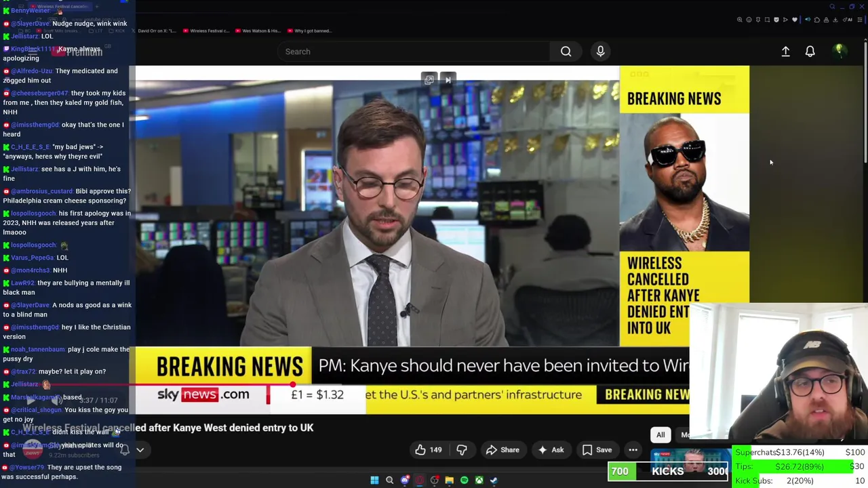Switch to 'Wireless Festival c...' browser tab
Viewport: 868px width, 488px height.
206,30
